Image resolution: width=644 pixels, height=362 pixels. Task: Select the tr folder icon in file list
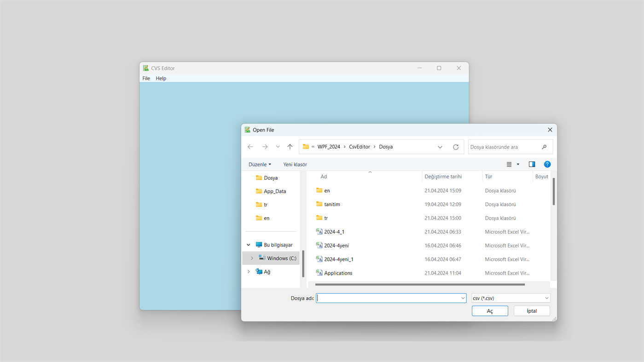[x=319, y=218]
